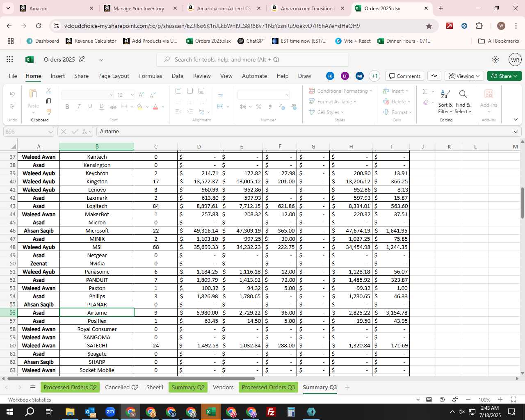Toggle Italic formatting
The width and height of the screenshot is (525, 420).
click(79, 107)
